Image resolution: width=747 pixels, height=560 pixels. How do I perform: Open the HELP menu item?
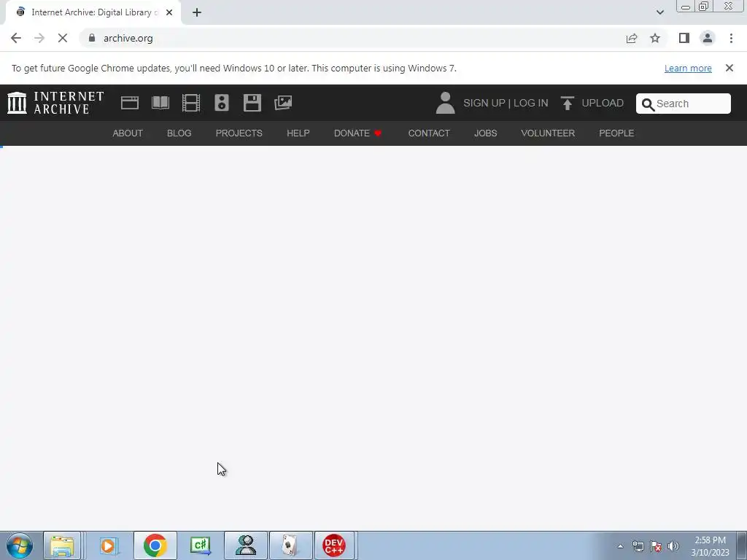tap(298, 133)
